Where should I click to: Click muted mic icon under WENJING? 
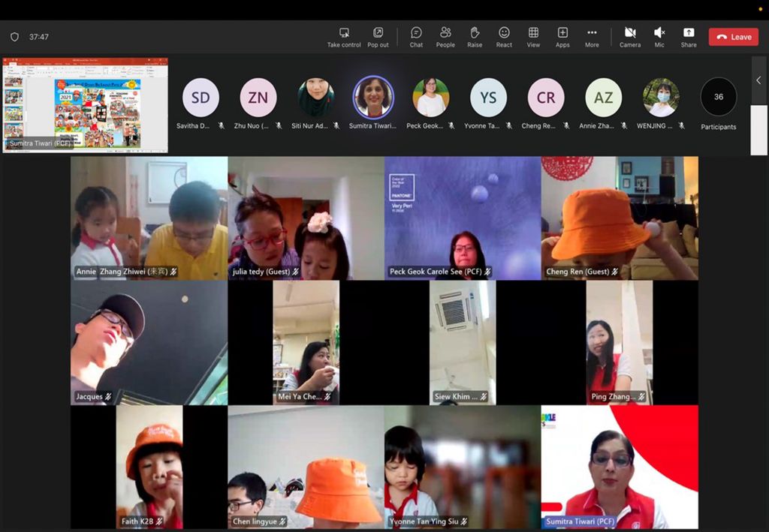(681, 126)
